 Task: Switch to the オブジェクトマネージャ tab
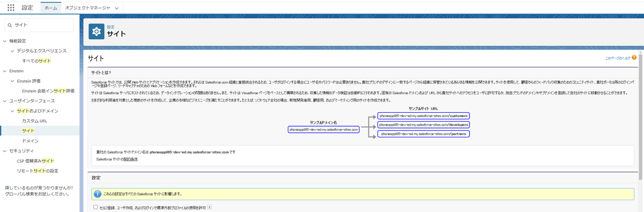[88, 8]
